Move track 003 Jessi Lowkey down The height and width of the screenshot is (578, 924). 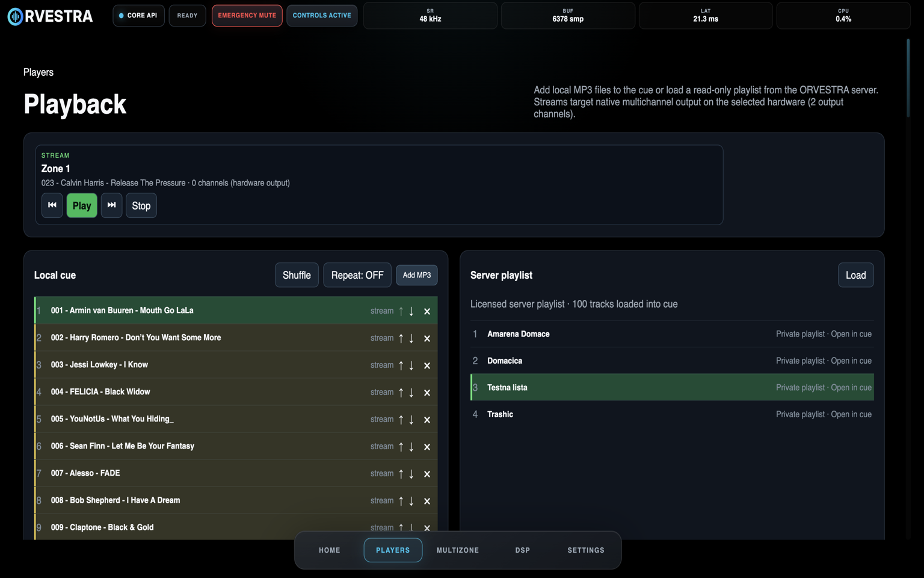coord(411,365)
